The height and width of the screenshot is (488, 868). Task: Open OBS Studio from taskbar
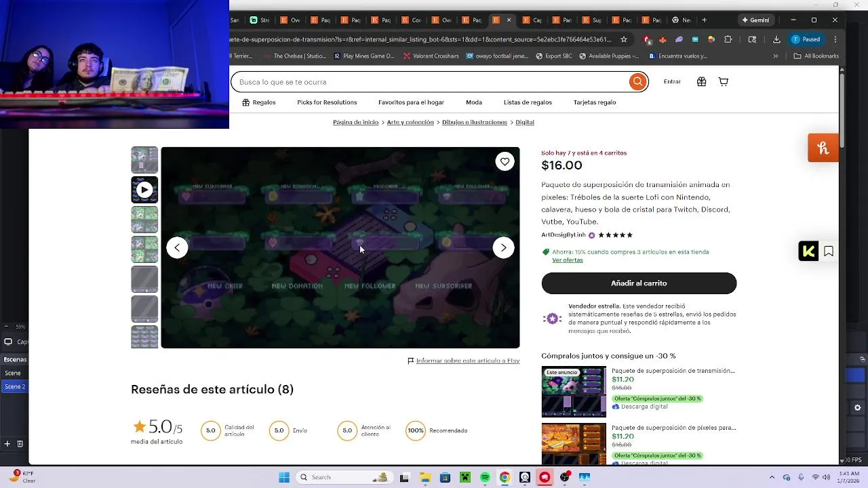point(565,477)
